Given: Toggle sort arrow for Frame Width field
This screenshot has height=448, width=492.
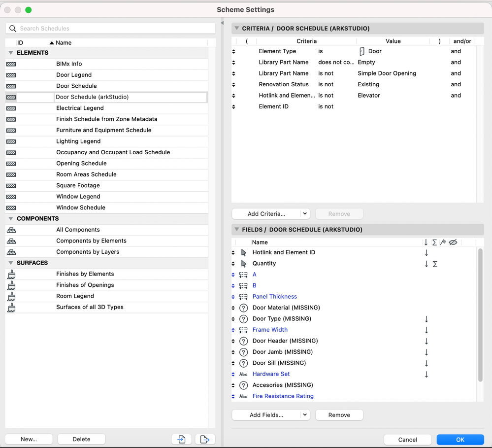Looking at the screenshot, I should point(426,330).
